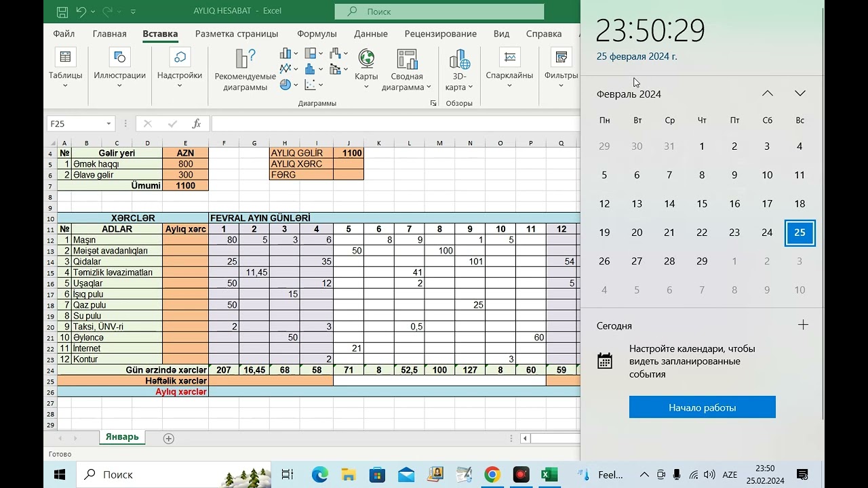
Task: Open the Надстройки group
Action: point(180,68)
